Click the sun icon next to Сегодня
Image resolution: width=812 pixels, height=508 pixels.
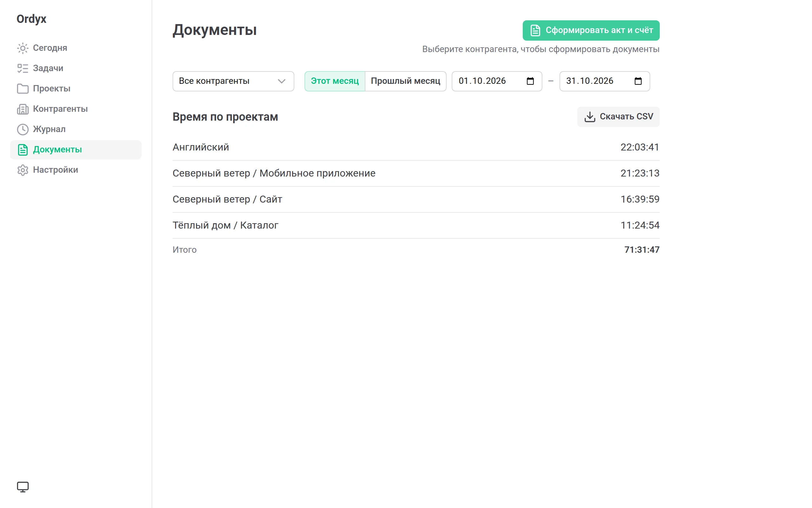pos(23,48)
